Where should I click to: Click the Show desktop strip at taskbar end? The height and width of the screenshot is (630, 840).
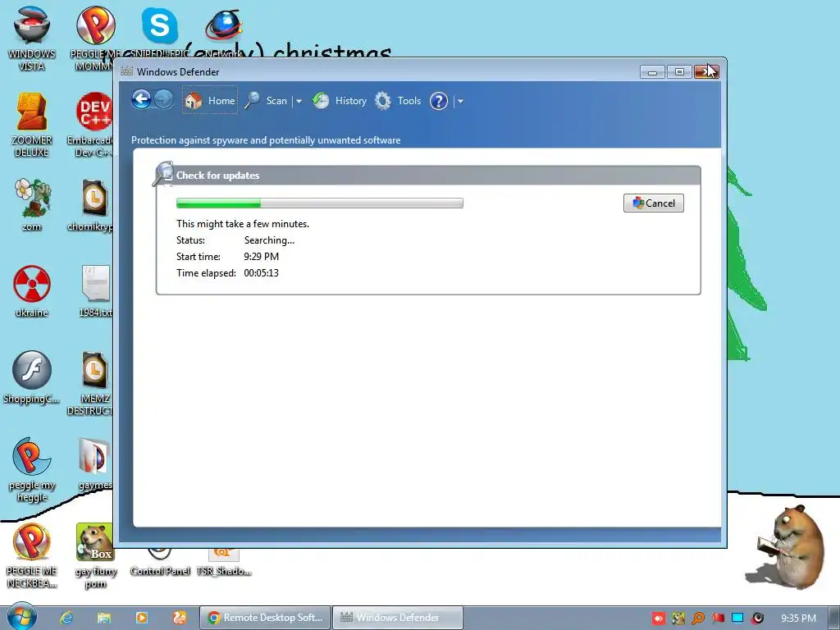834,618
